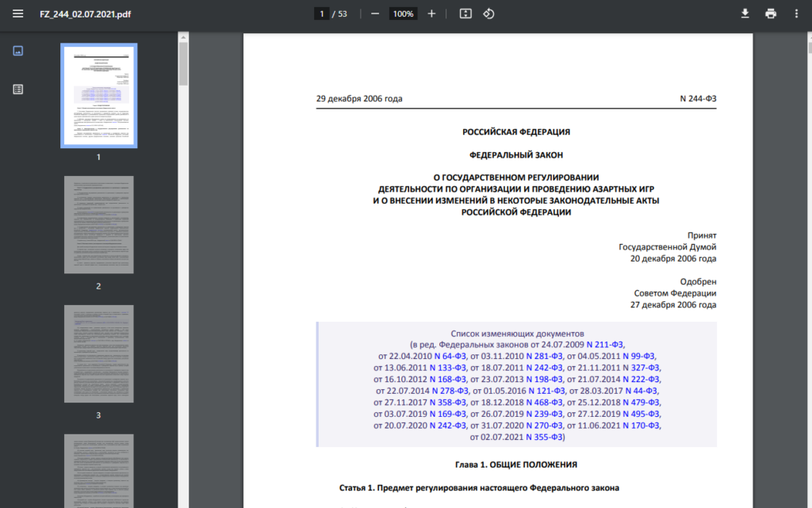Click the zoom in plus icon

431,14
